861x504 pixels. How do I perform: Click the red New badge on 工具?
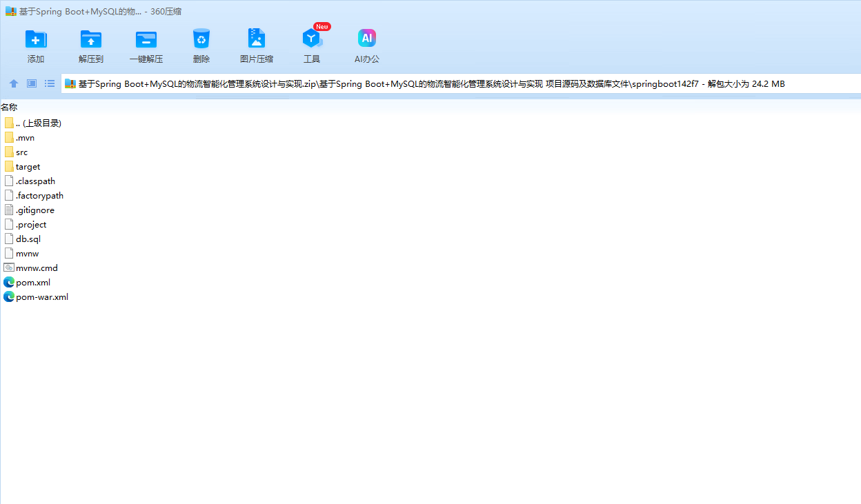pyautogui.click(x=322, y=26)
